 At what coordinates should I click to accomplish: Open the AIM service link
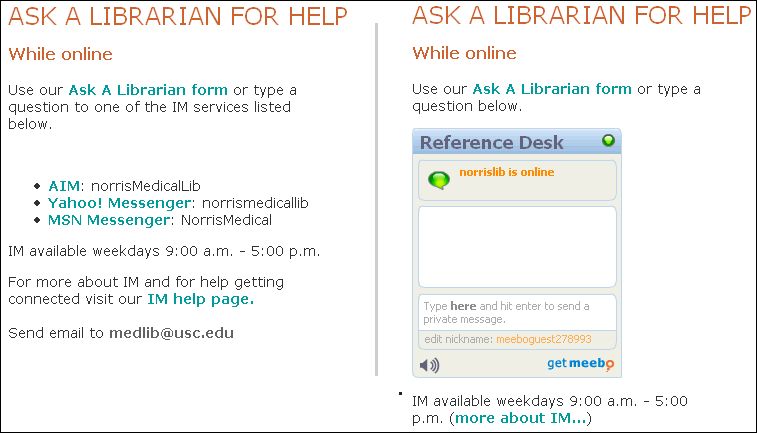[64, 186]
